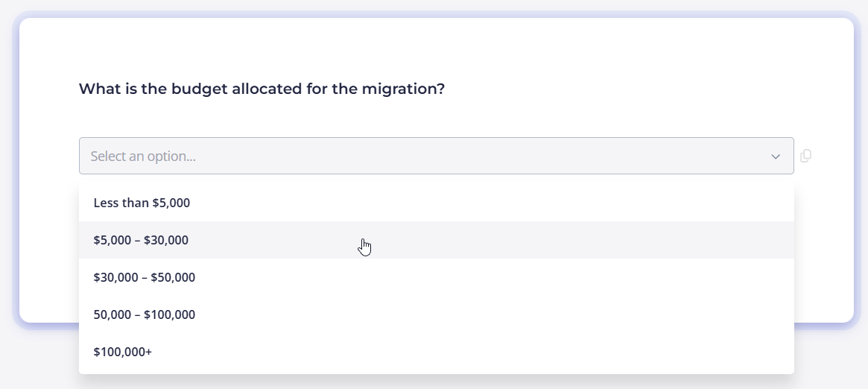Set the budget to under five thousand dollars
Screen dimensions: 868x389
436,203
